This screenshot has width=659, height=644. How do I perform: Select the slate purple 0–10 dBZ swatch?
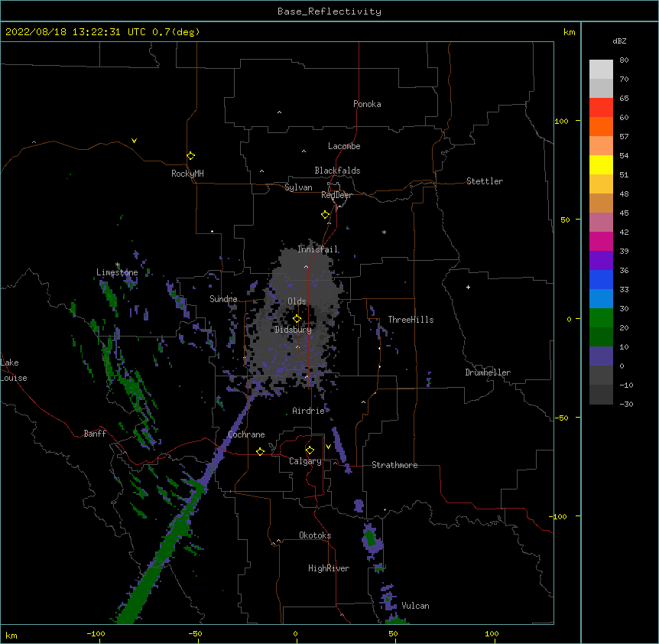(x=601, y=356)
